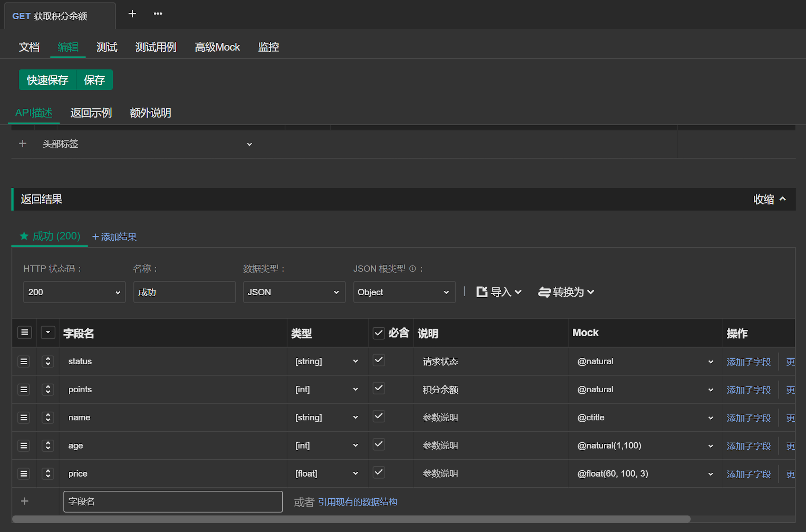Click the up-down sort icon on the name row
Viewport: 806px width, 532px height.
pos(48,418)
